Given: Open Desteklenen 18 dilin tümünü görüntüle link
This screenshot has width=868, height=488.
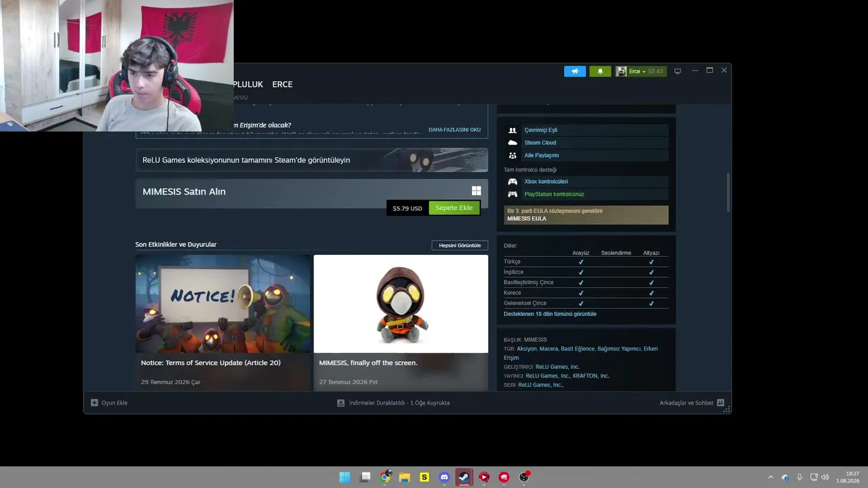Looking at the screenshot, I should coord(550,314).
